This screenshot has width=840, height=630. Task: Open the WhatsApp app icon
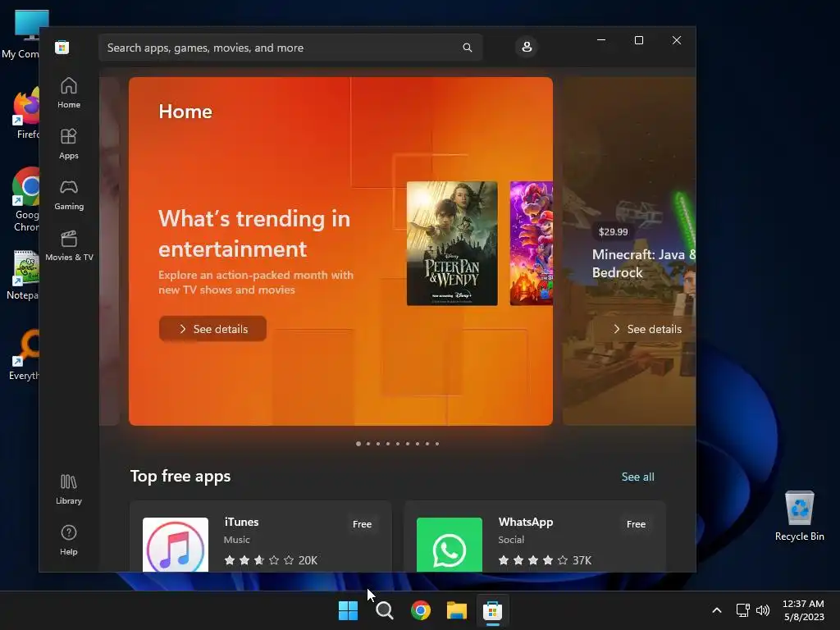point(450,545)
